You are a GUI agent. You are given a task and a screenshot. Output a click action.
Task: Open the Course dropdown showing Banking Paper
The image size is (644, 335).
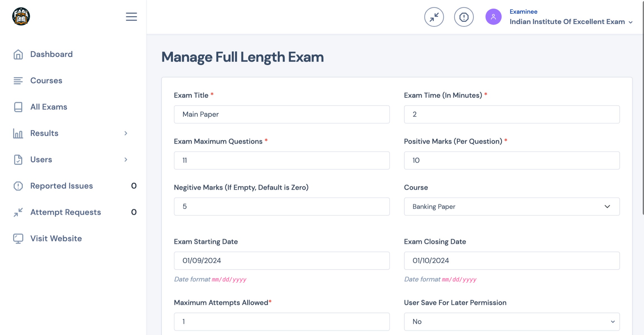coord(512,207)
